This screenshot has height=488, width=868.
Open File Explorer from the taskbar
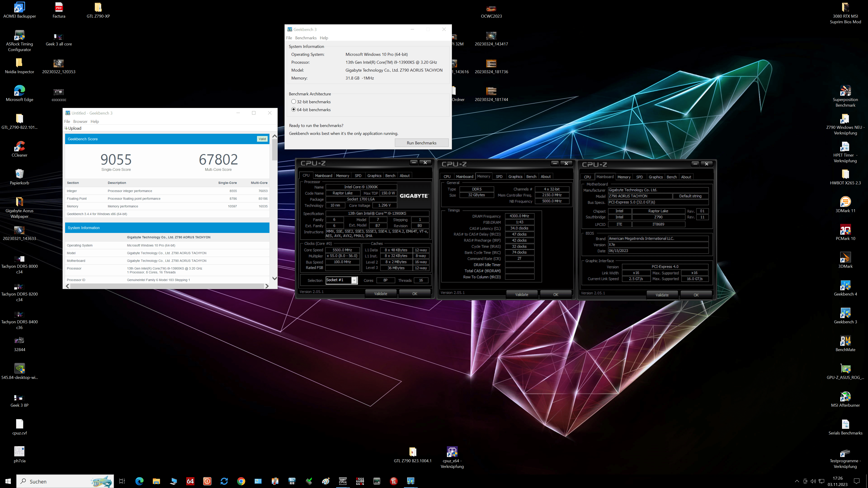point(156,481)
